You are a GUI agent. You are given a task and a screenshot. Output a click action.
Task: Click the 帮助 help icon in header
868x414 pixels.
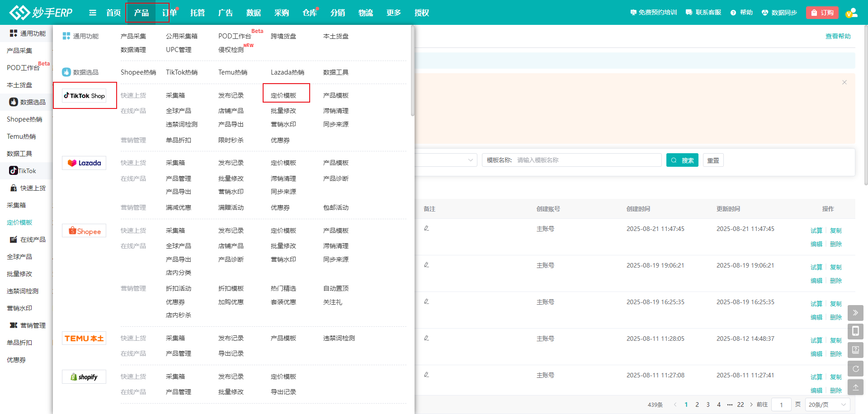[733, 13]
